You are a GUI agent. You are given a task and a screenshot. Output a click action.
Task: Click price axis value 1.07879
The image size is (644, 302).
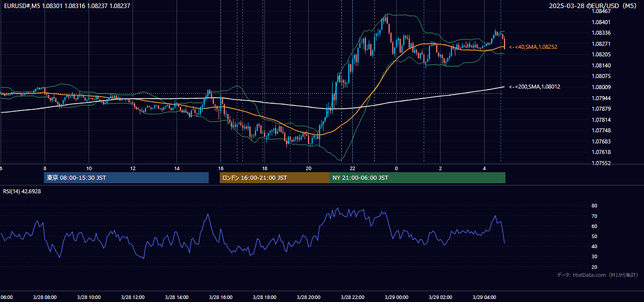602,109
